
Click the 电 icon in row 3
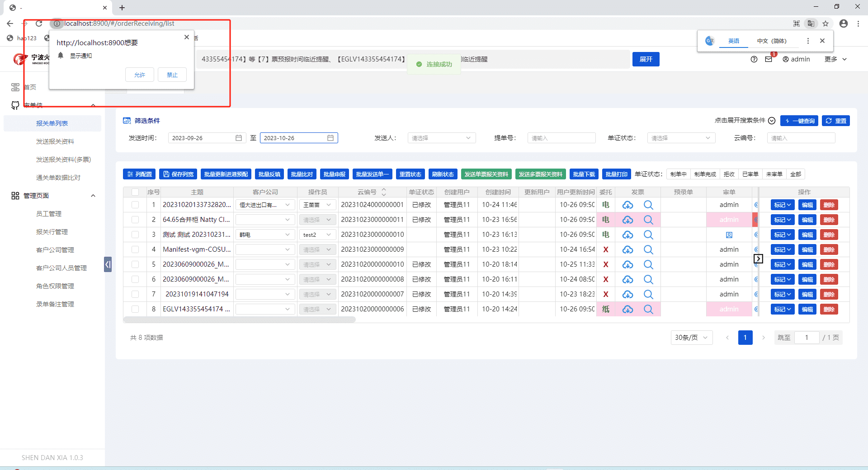pyautogui.click(x=606, y=235)
